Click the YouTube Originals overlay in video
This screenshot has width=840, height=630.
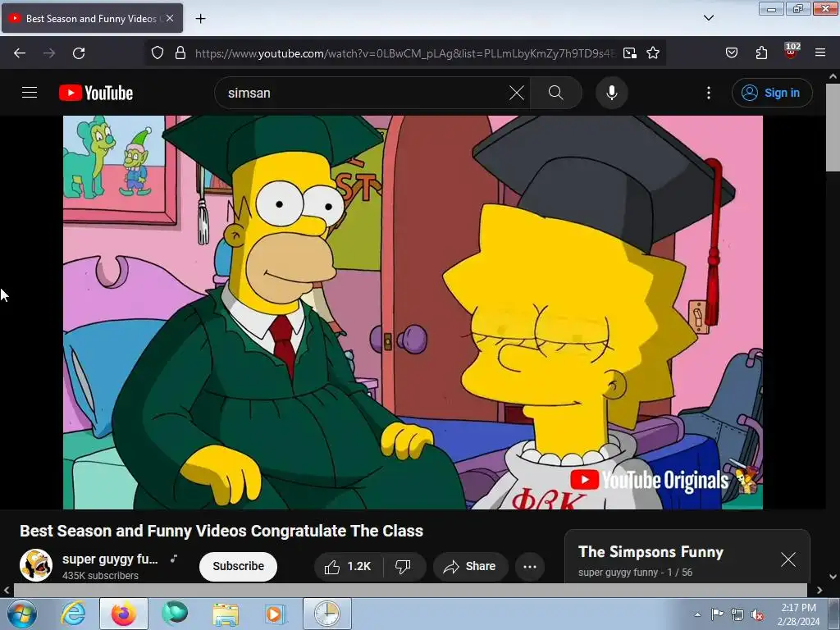point(650,480)
